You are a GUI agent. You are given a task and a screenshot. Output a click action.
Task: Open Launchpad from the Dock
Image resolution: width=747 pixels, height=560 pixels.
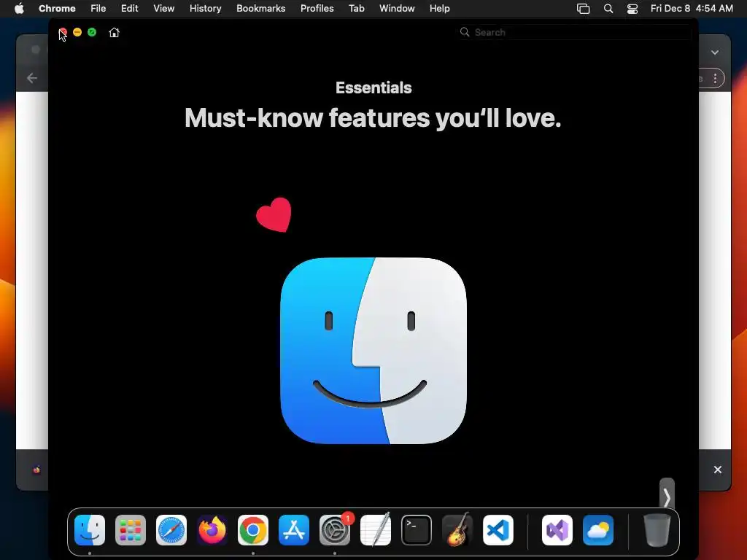[131, 530]
